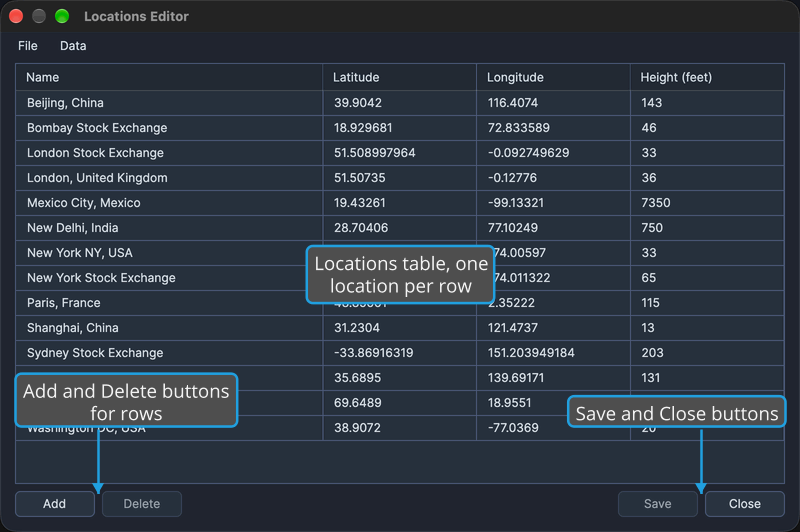Zoom window with green traffic light button

tap(62, 16)
